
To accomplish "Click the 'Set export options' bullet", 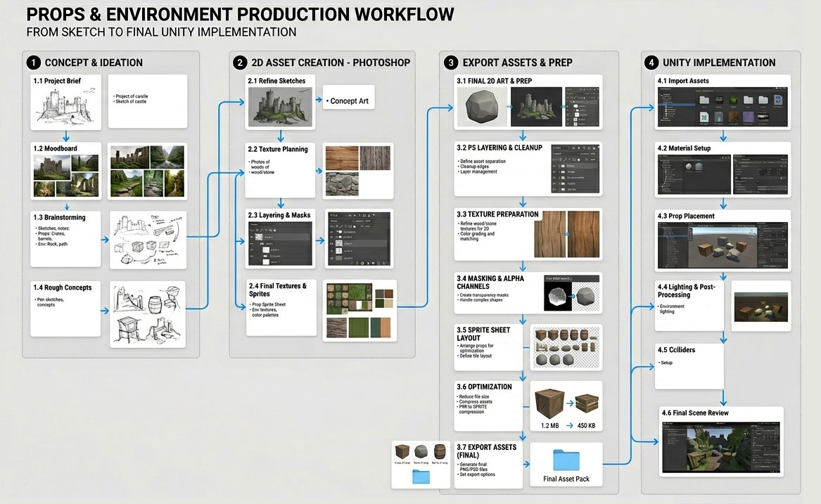I will (x=477, y=474).
